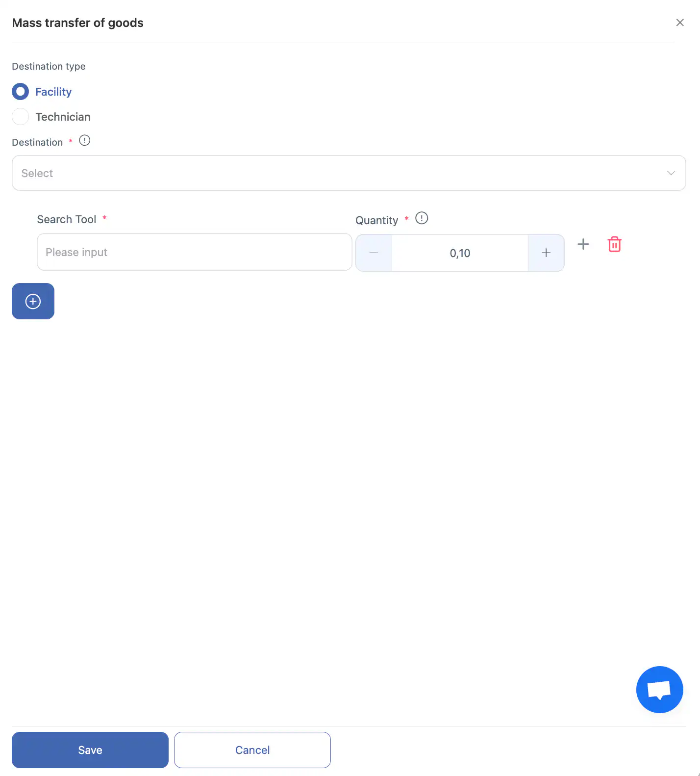Decrease quantity with the minus stepper

point(374,253)
